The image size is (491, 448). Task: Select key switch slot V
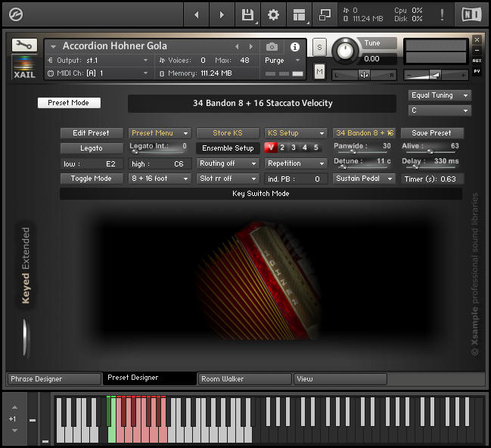point(271,148)
